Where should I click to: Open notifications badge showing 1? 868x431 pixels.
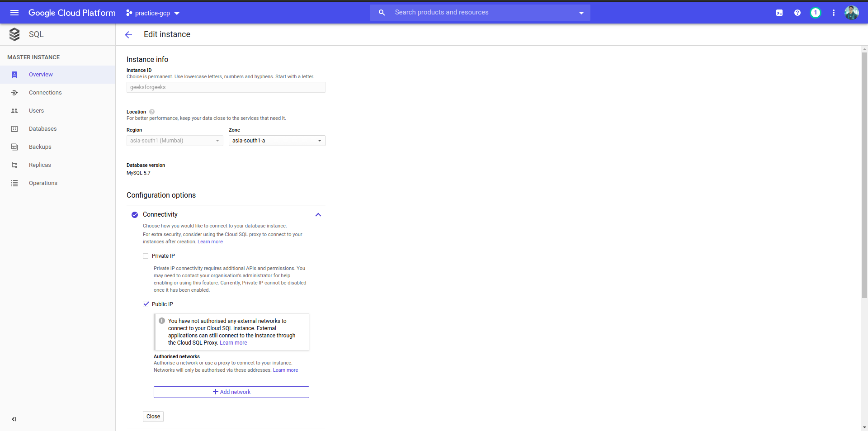[816, 13]
